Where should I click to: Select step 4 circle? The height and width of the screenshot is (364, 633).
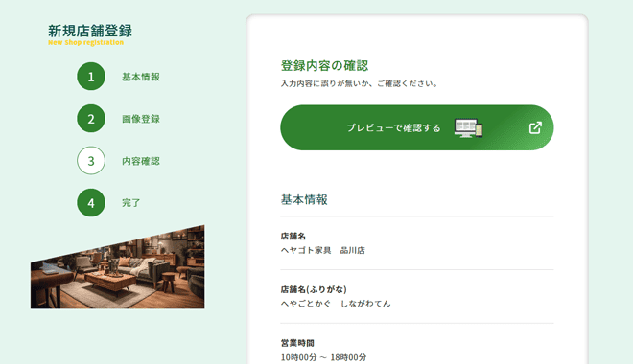(91, 203)
